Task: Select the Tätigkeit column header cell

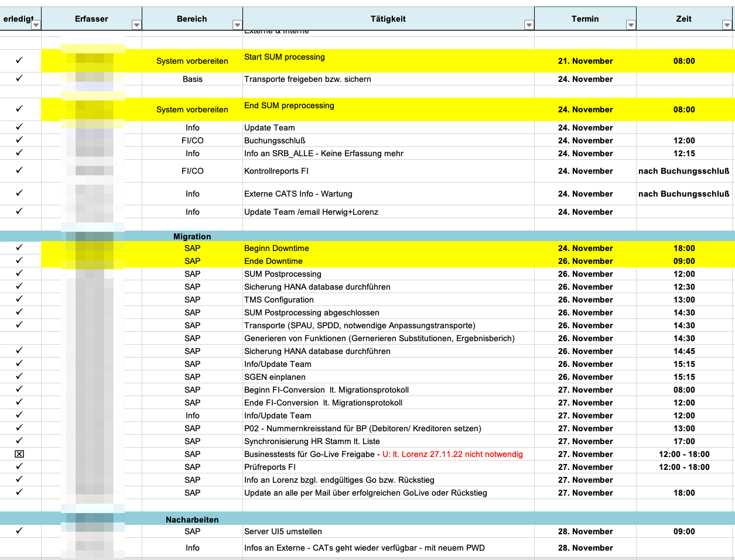Action: point(388,19)
